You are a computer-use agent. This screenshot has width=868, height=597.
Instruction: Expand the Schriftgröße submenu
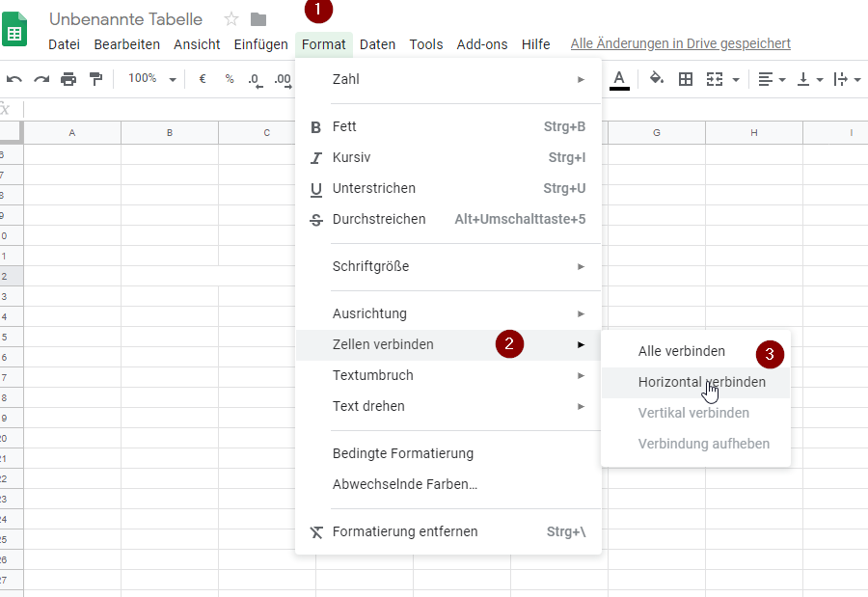pyautogui.click(x=448, y=266)
